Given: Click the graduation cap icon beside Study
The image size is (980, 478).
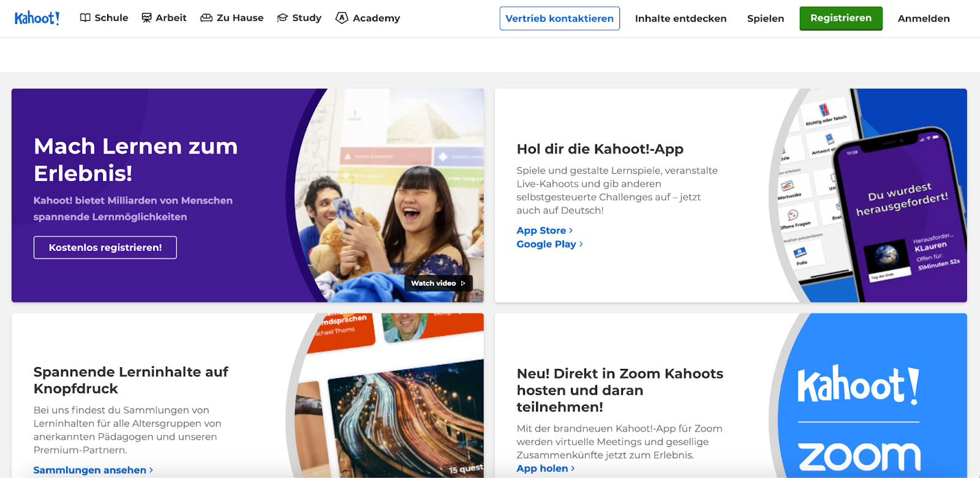Looking at the screenshot, I should (282, 18).
